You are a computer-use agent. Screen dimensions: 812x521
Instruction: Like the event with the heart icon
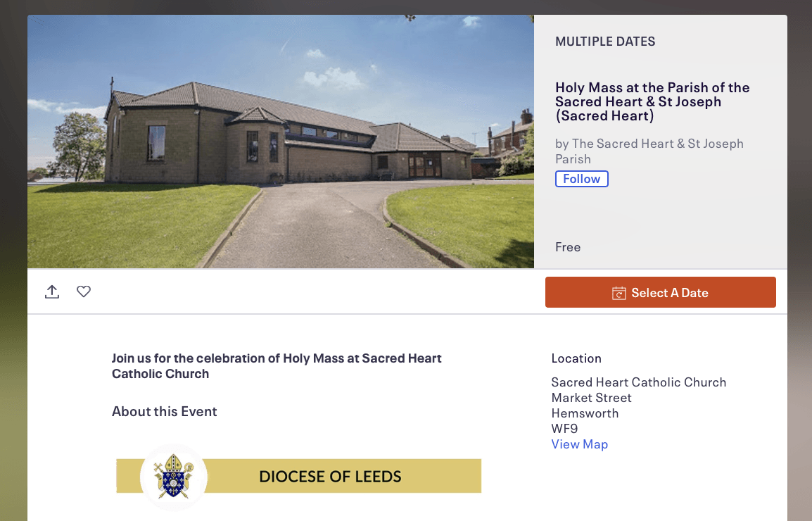(84, 291)
